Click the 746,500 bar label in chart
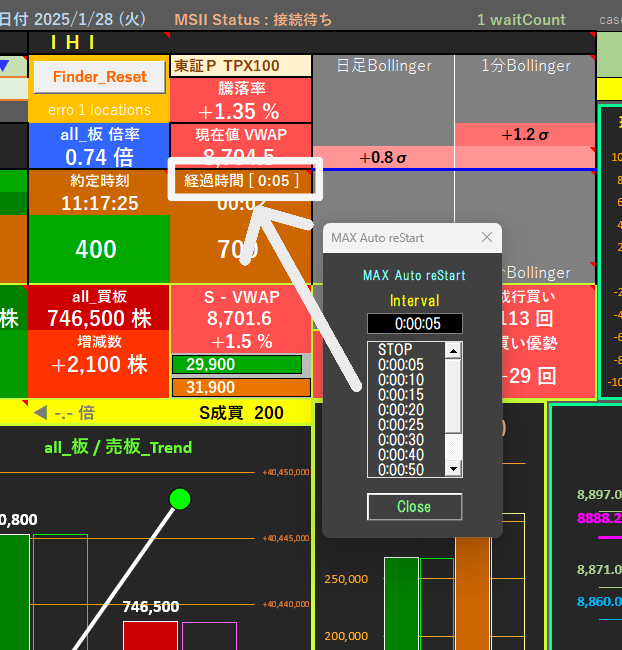Viewport: 622px width, 650px height. [151, 606]
